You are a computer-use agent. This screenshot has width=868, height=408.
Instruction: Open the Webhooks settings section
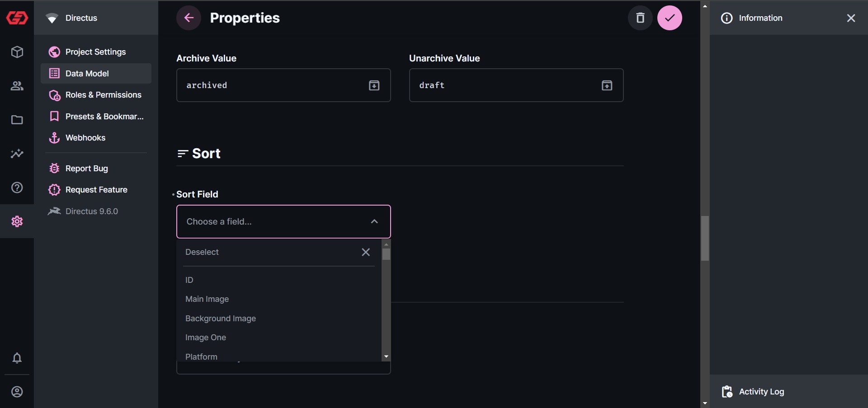click(85, 138)
